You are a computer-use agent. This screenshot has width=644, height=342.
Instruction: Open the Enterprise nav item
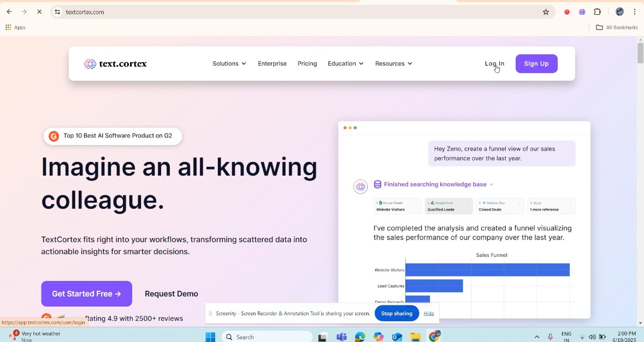(273, 64)
